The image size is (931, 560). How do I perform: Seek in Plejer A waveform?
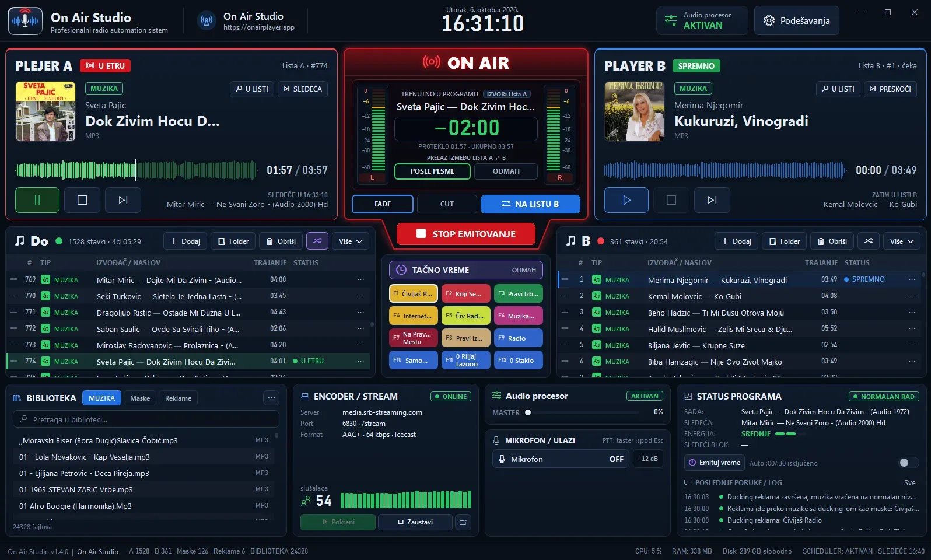coord(136,170)
